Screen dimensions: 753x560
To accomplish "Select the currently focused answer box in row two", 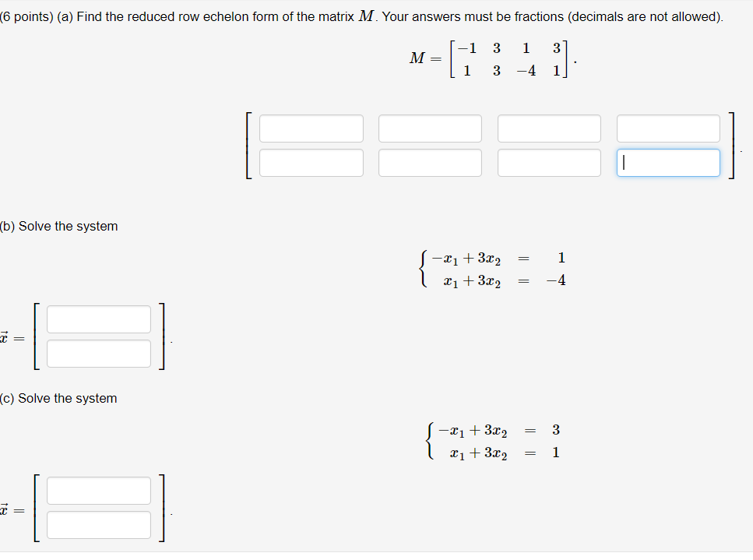I will point(667,163).
